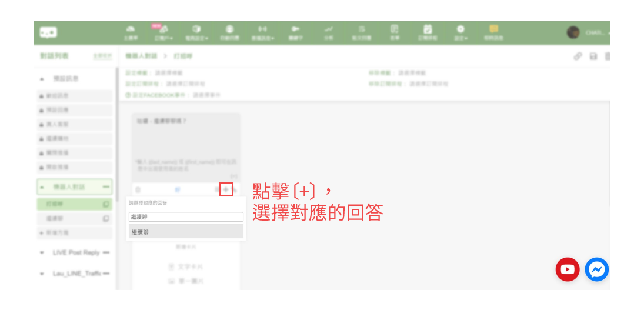
Task: Open the form document icon in navigation
Action: (394, 32)
